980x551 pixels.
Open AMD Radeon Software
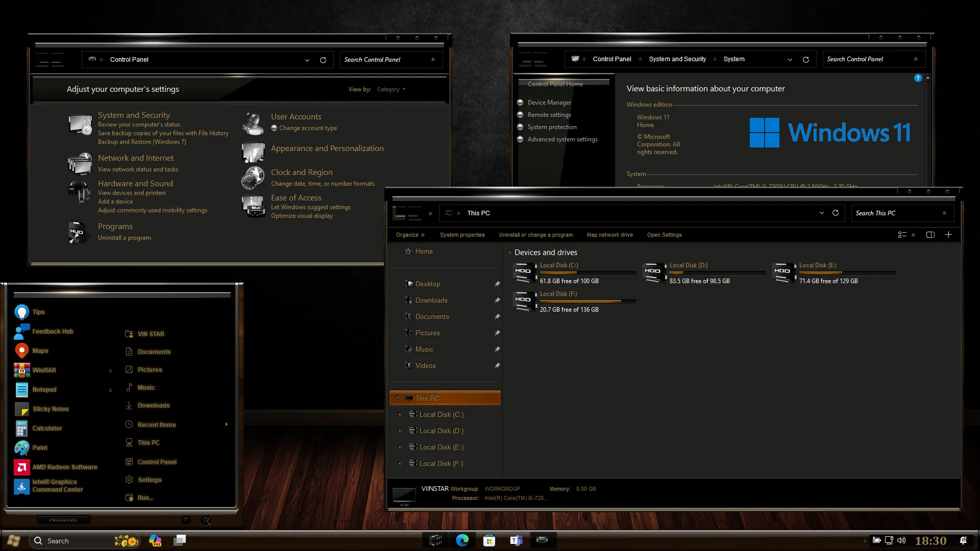click(64, 467)
